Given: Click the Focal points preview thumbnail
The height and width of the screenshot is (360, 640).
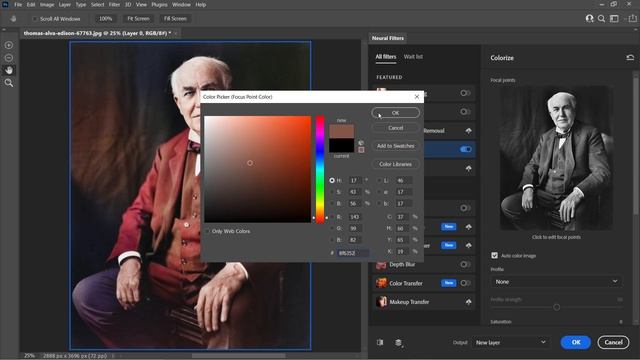Looking at the screenshot, I should [556, 158].
